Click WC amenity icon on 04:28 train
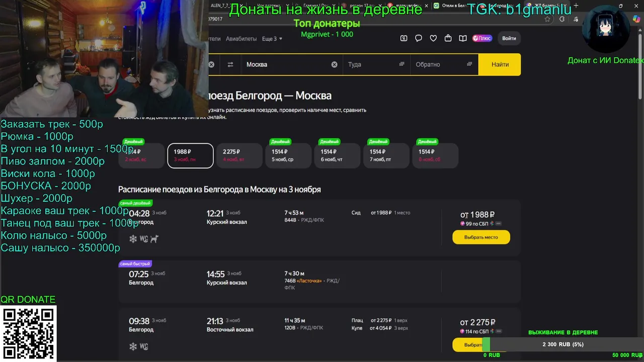The image size is (644, 362). [144, 239]
